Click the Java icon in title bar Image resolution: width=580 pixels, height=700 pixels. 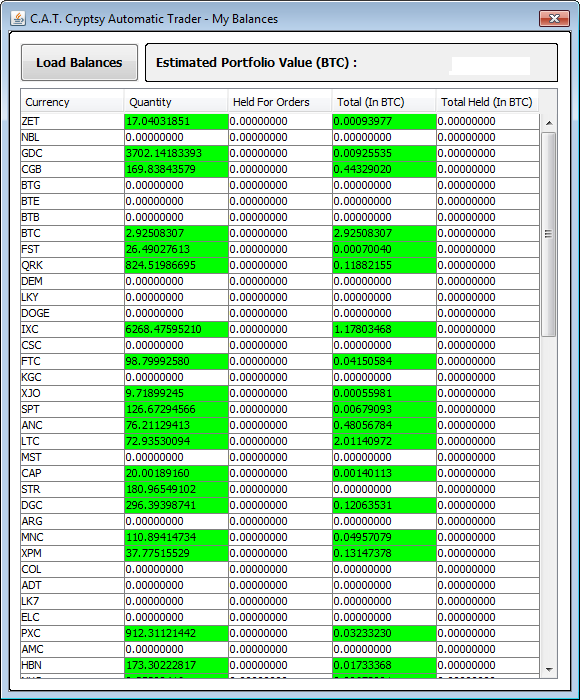(17, 19)
